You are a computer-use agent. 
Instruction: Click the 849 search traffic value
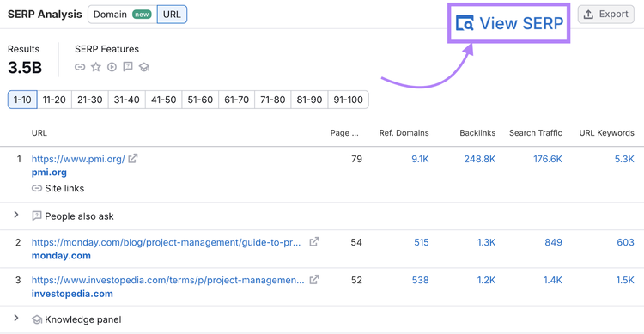[x=554, y=242]
